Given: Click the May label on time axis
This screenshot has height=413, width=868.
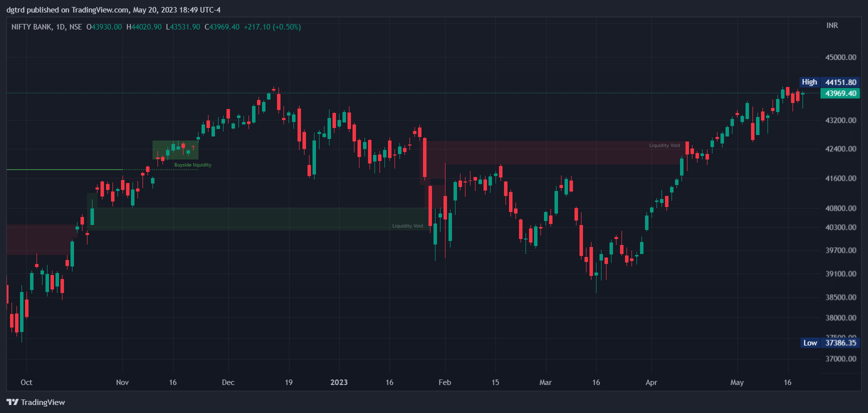Looking at the screenshot, I should pyautogui.click(x=737, y=382).
